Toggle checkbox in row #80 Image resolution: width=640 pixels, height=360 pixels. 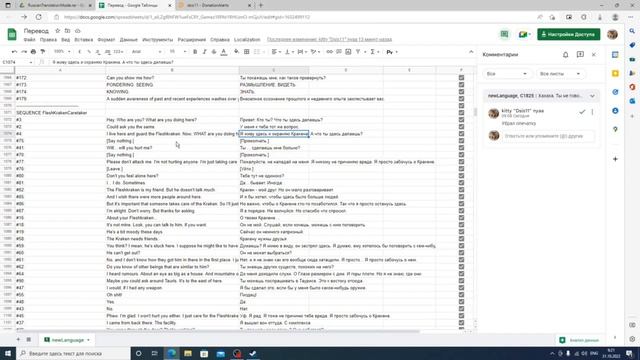(x=461, y=176)
